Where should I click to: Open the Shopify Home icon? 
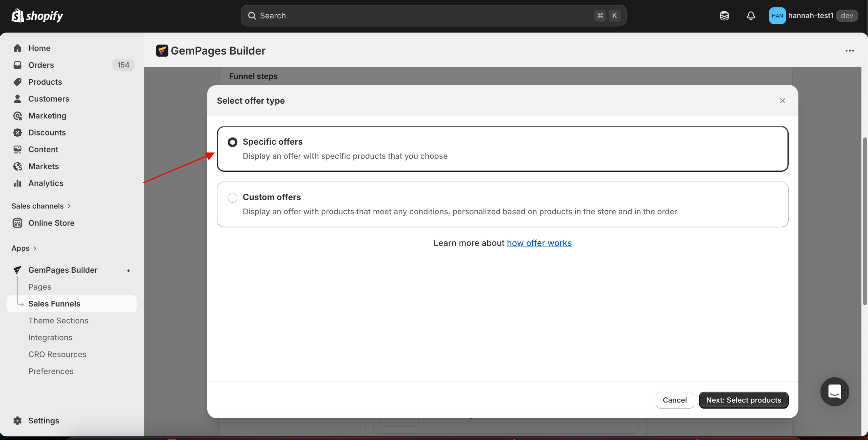click(x=18, y=48)
